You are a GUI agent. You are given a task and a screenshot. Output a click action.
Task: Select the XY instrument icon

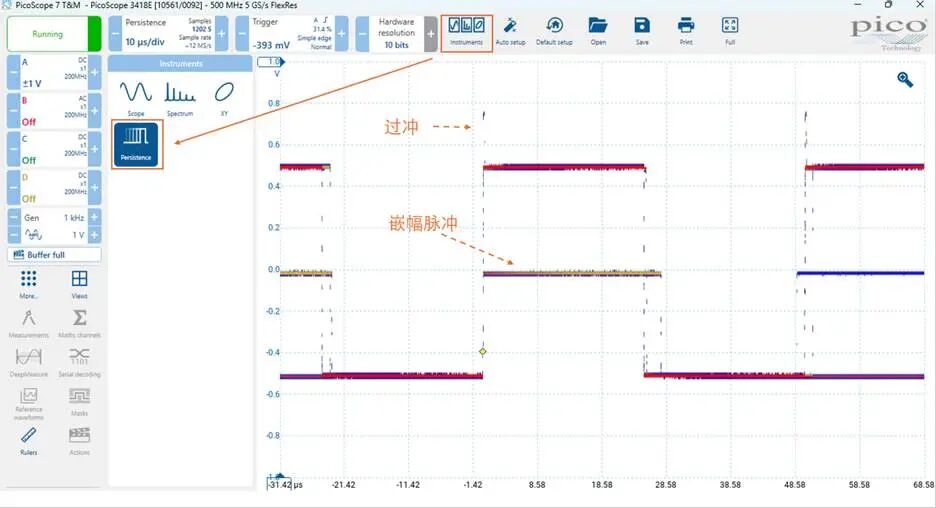point(224,98)
